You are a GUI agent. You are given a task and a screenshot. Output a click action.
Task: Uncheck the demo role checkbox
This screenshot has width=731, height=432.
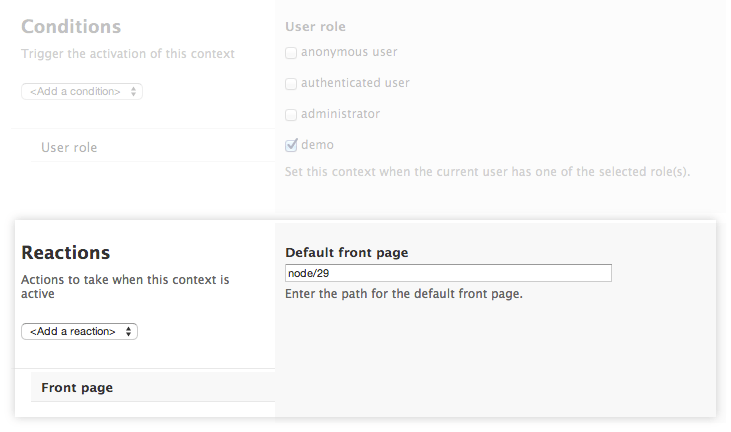(291, 145)
